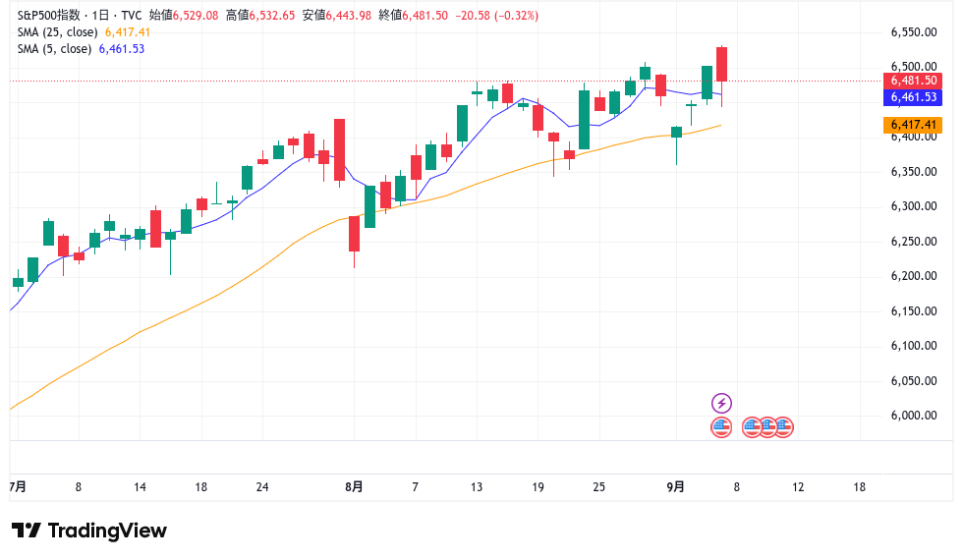
Task: Click the purple lightning event icon
Action: coord(721,403)
